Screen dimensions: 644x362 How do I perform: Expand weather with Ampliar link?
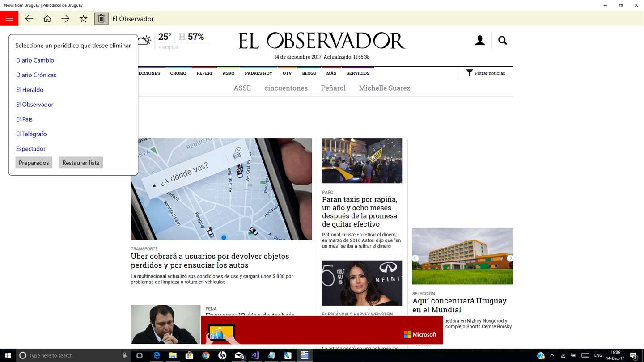click(168, 47)
